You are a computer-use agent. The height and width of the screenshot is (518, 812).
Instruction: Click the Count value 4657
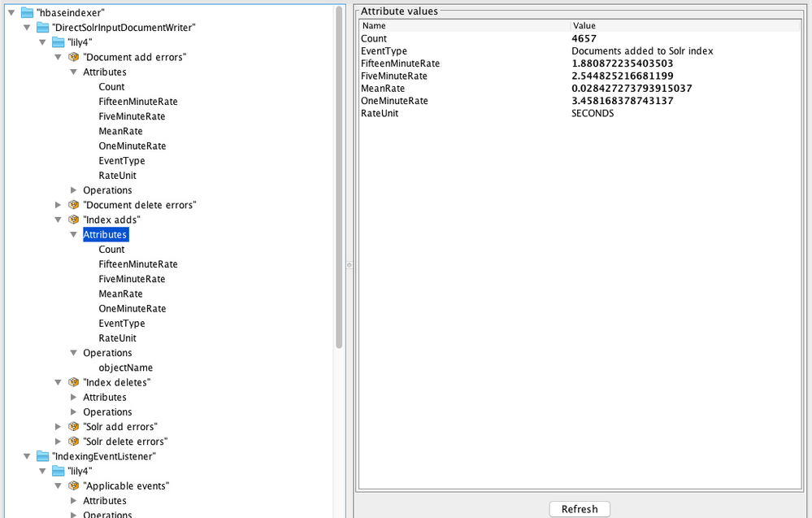[x=584, y=38]
